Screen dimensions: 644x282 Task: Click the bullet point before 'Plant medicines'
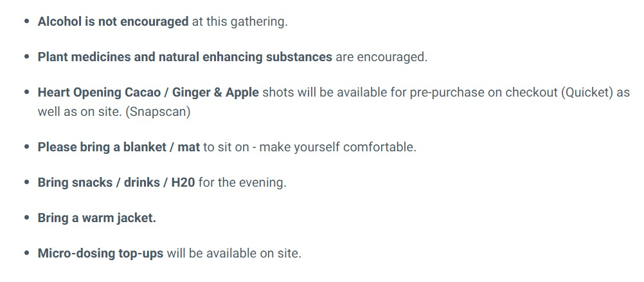click(x=26, y=57)
